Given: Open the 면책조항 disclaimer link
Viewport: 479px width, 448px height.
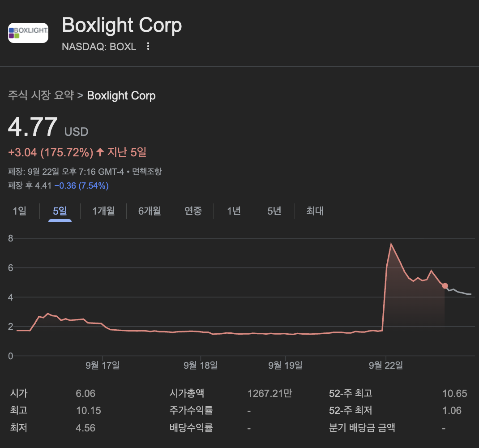Looking at the screenshot, I should coord(147,171).
